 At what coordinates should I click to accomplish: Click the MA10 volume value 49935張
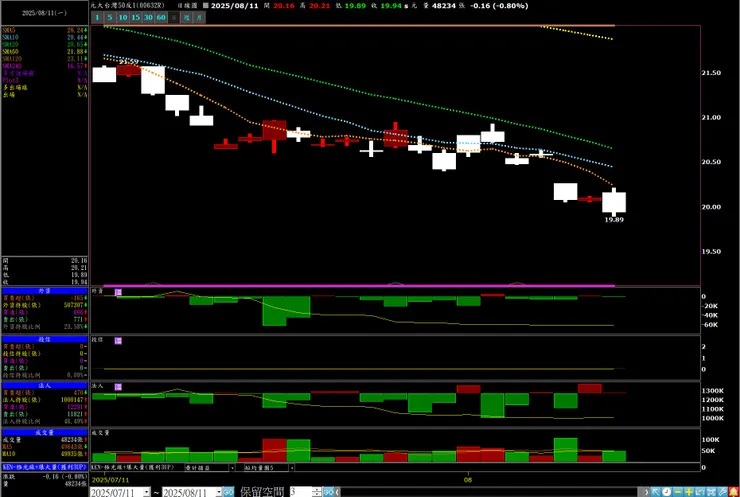pos(73,454)
